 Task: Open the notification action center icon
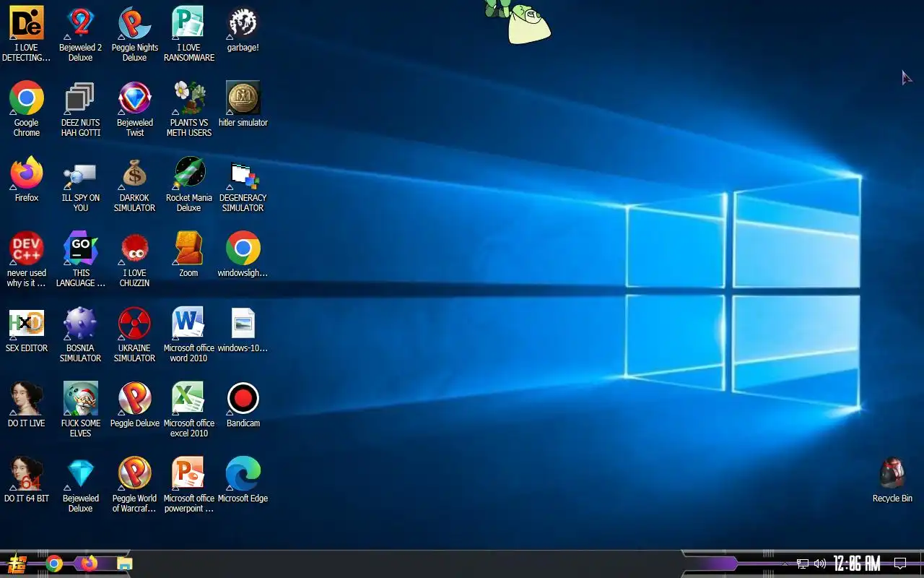[x=900, y=564]
